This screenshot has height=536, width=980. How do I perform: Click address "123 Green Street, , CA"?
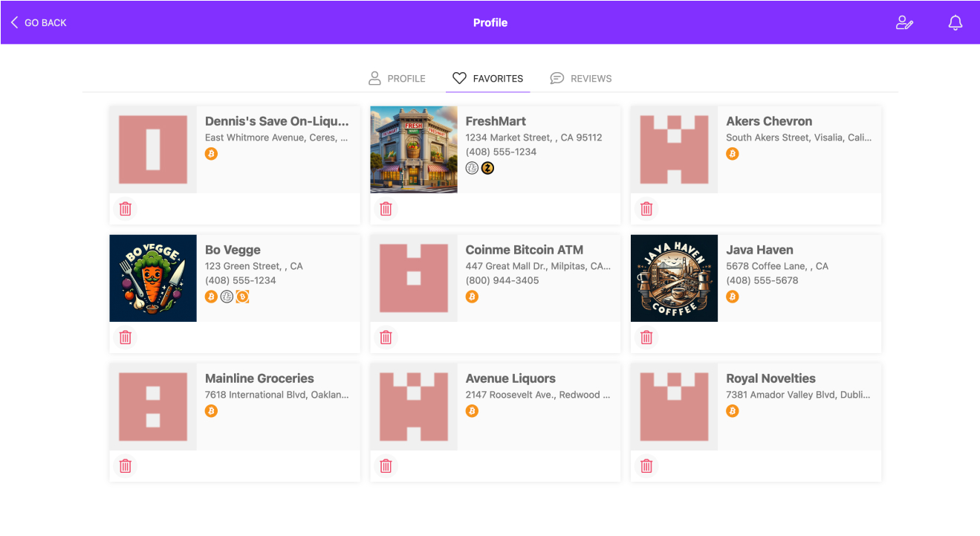(x=254, y=266)
